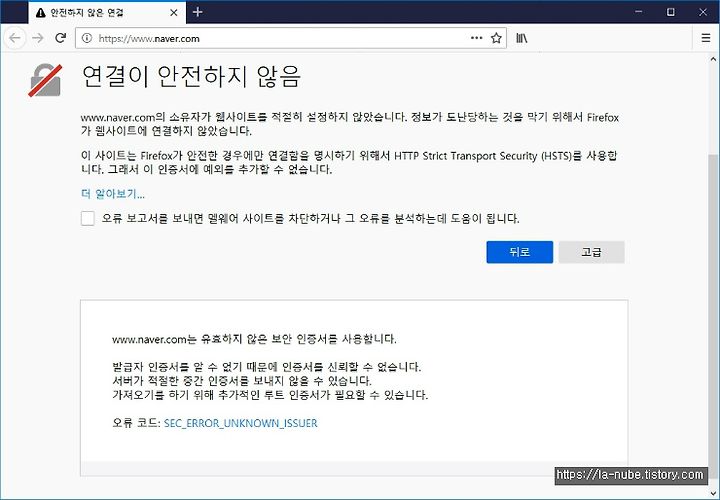Open site information icon in address bar
Viewport: 720px width, 500px height.
click(87, 39)
